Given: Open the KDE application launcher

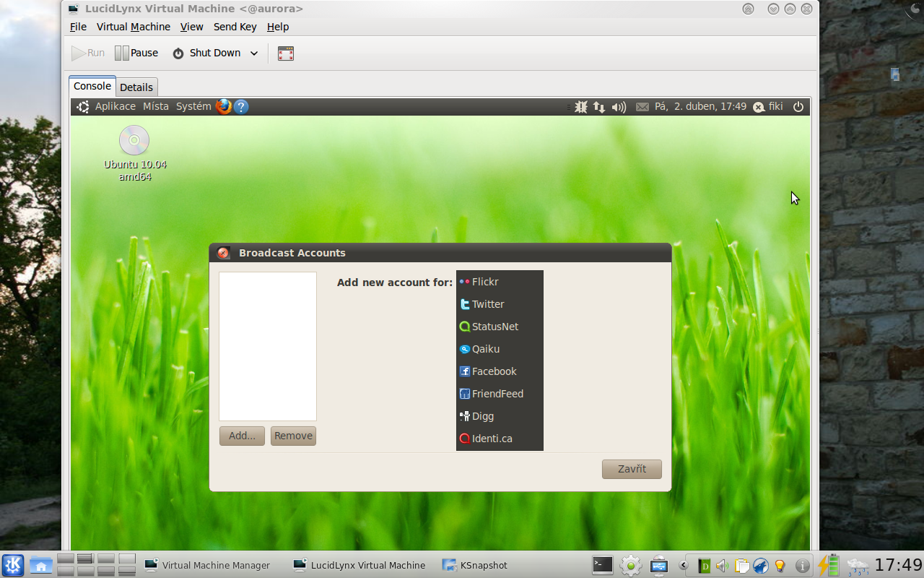Looking at the screenshot, I should pyautogui.click(x=13, y=565).
